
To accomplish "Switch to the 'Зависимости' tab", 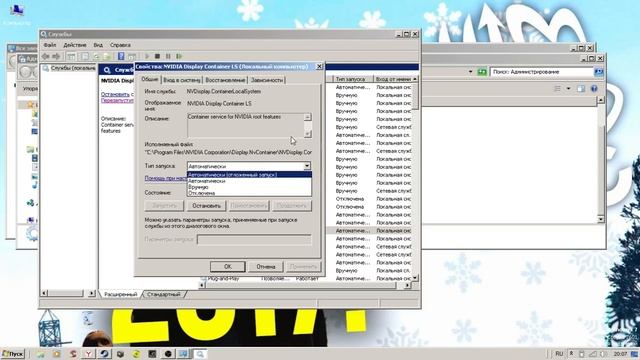I will click(267, 80).
